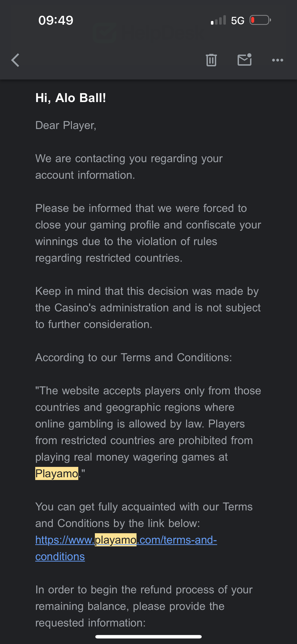This screenshot has height=644, width=297.
Task: Tap highlighted "Playamo" word in quote
Action: coord(57,474)
